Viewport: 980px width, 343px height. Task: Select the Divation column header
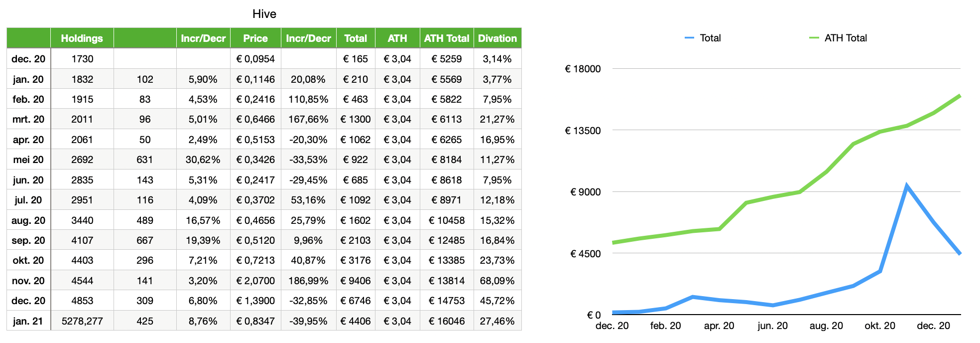497,38
